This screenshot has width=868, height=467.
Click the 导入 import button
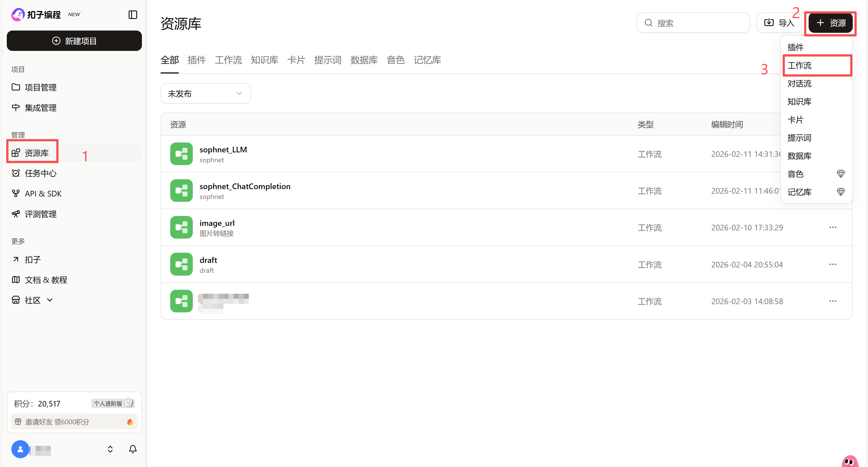779,23
